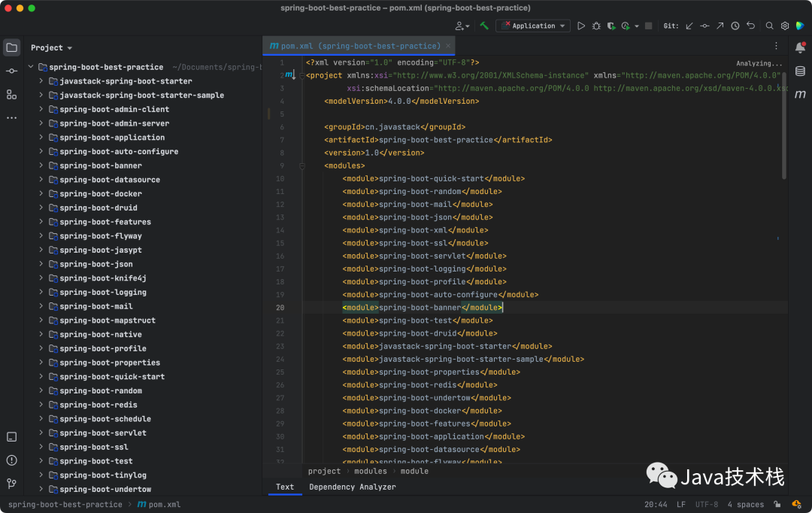Close the pom.xml editor tab
This screenshot has width=812, height=513.
pyautogui.click(x=448, y=46)
